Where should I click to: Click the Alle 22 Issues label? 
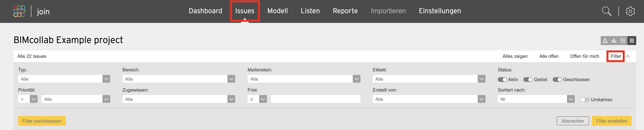point(32,56)
